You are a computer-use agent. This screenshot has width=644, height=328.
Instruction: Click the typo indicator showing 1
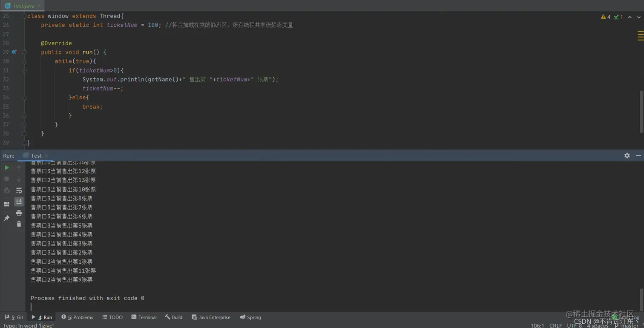[x=618, y=17]
